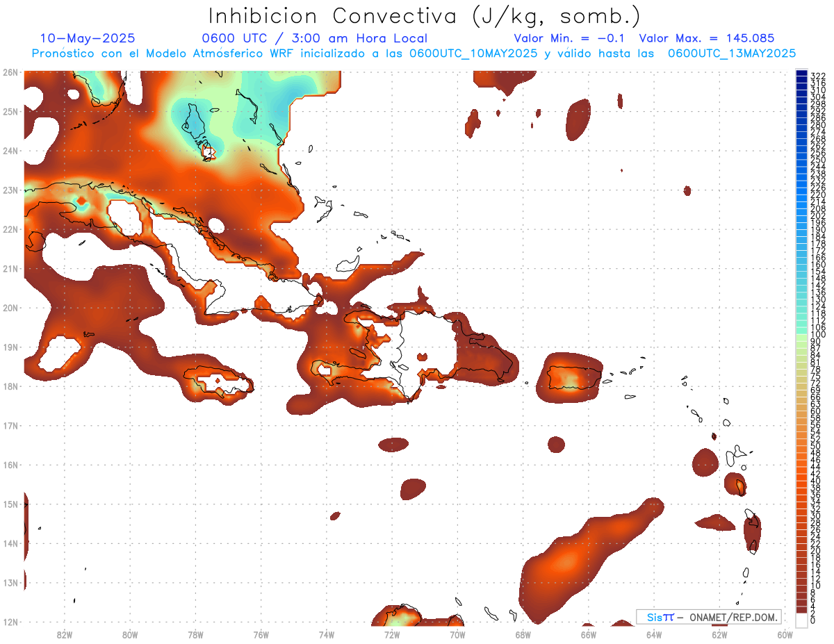The image size is (834, 644).
Task: Click the 16N latitude label
Action: (10, 464)
